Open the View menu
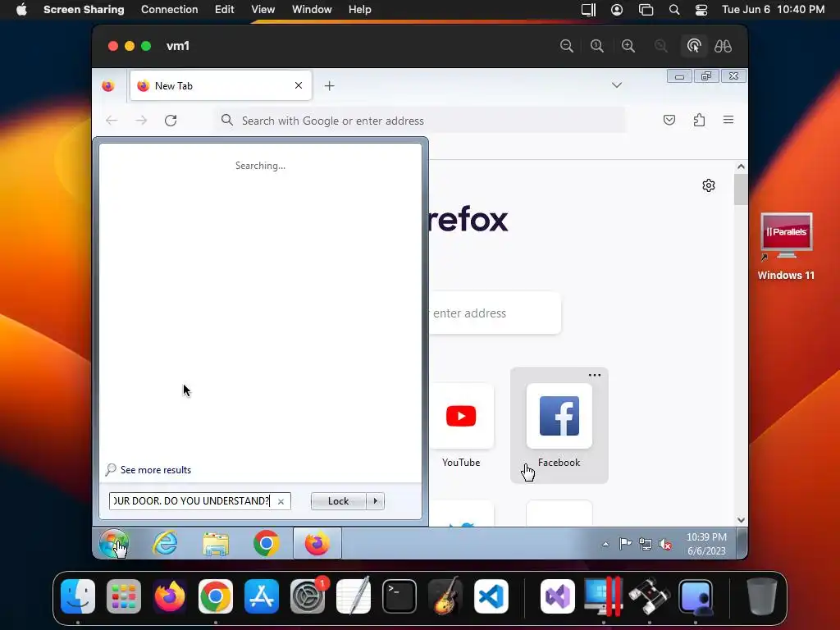This screenshot has height=630, width=840. [x=263, y=10]
